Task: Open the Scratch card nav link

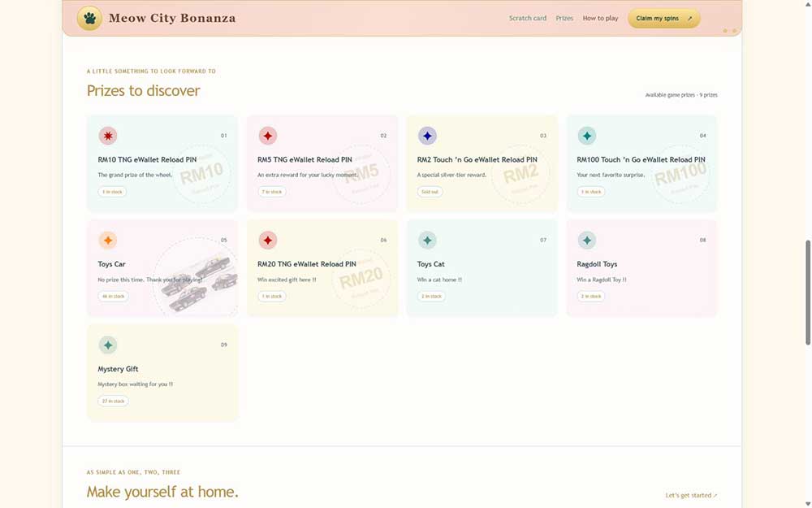Action: (527, 18)
